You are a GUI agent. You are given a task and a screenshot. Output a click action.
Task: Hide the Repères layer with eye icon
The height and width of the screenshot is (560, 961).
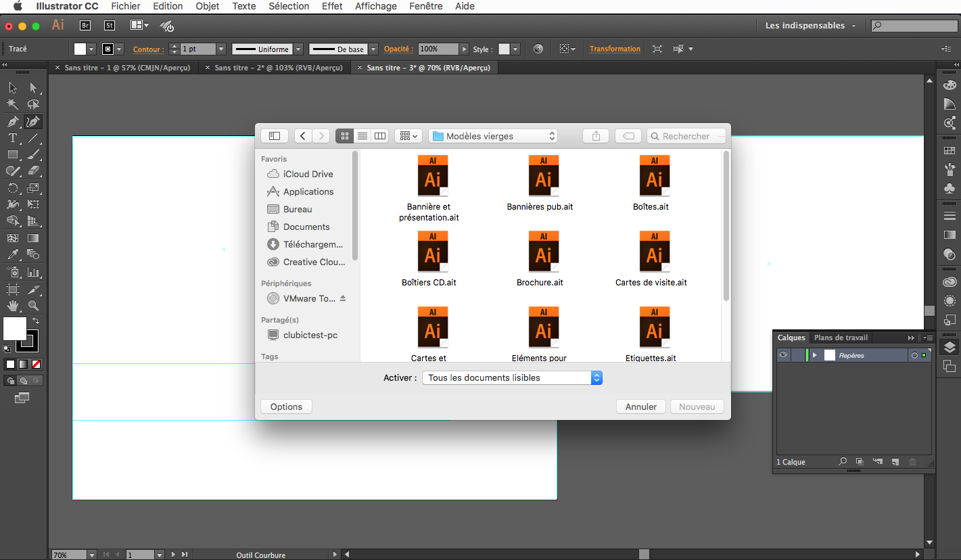pos(783,355)
